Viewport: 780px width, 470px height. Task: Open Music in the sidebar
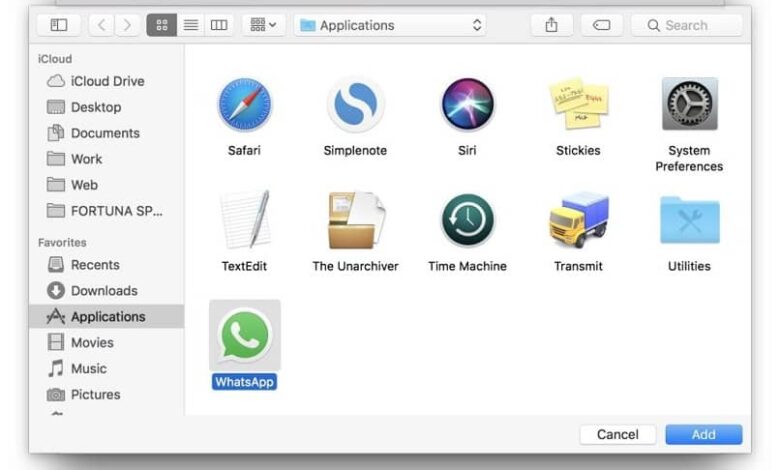click(x=107, y=369)
